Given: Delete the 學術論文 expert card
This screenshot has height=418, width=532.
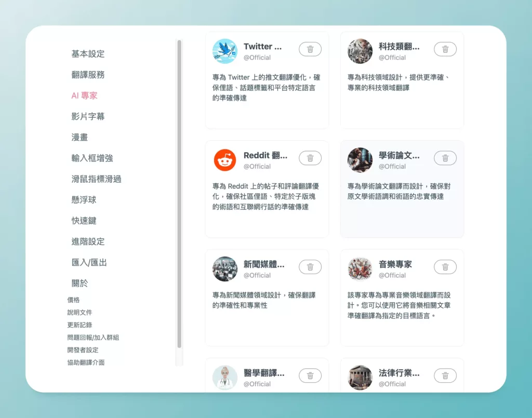Looking at the screenshot, I should [x=445, y=158].
